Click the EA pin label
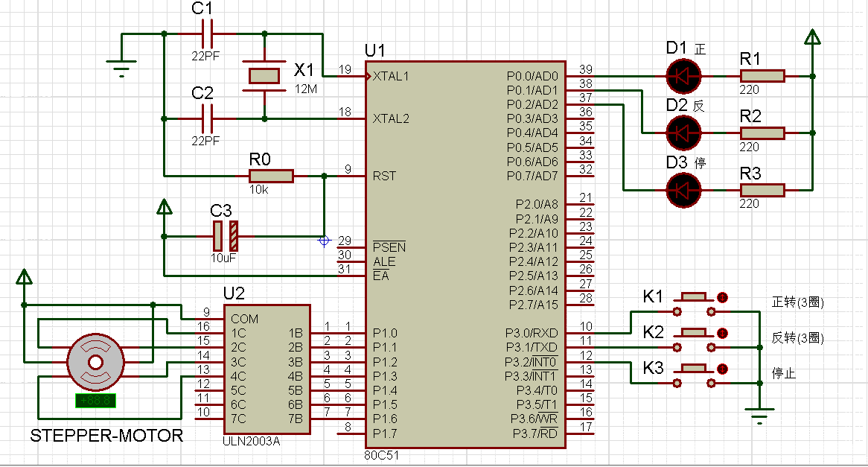 pos(381,276)
